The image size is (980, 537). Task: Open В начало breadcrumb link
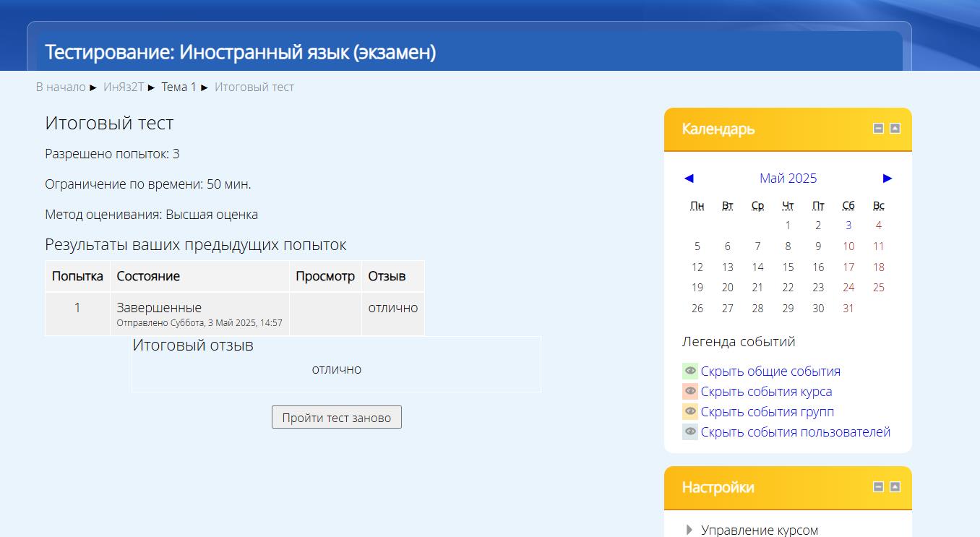[x=61, y=87]
